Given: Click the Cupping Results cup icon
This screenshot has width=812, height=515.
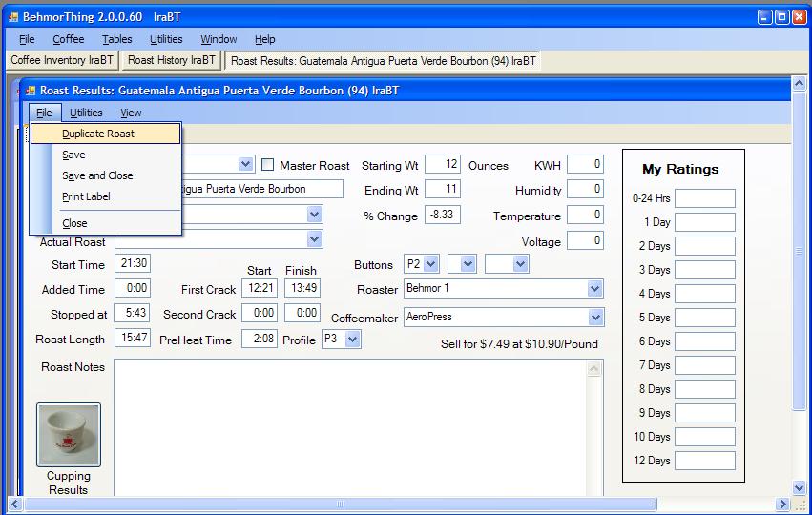Looking at the screenshot, I should (68, 435).
